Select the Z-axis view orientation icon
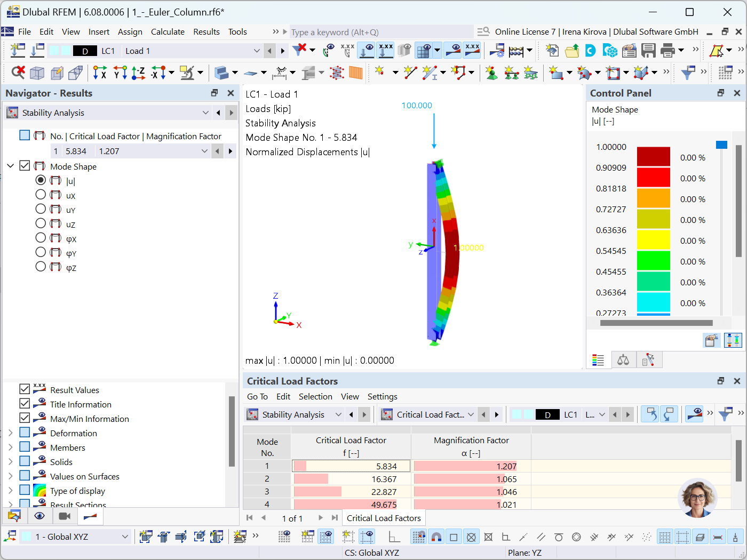 [138, 73]
